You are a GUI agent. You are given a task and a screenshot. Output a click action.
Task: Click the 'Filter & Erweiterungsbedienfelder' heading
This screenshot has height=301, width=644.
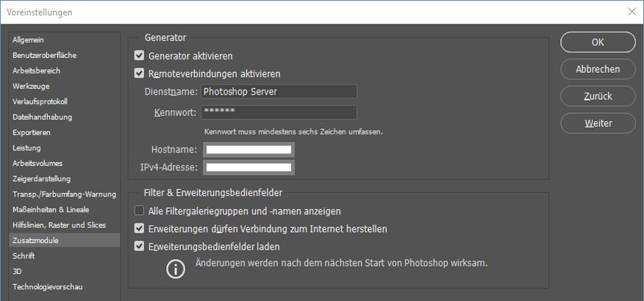click(213, 192)
